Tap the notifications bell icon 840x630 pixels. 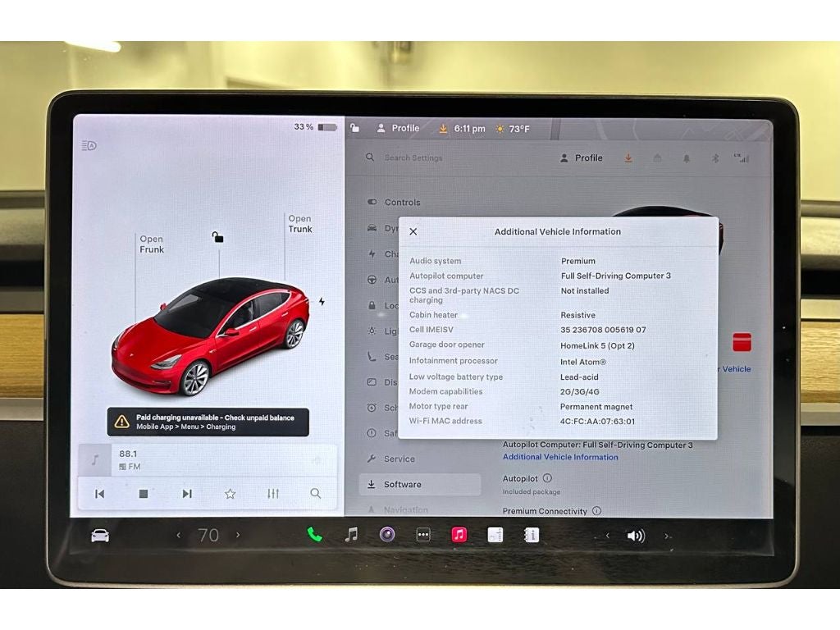click(687, 158)
